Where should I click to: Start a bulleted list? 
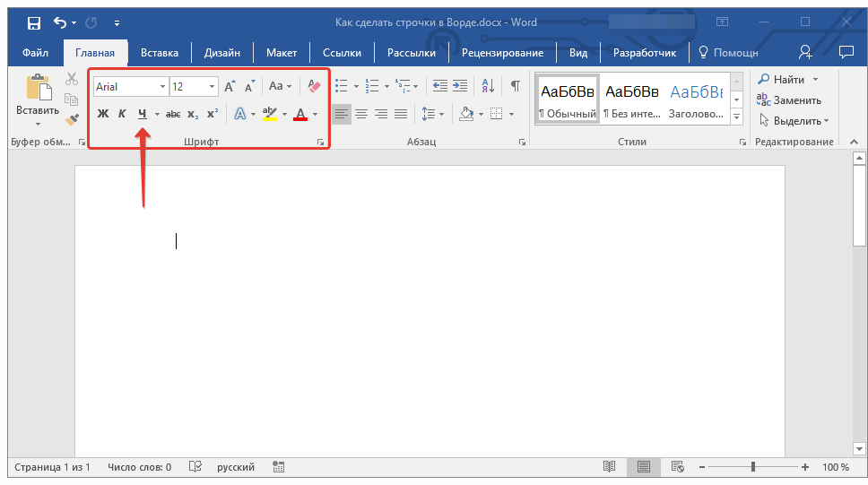(342, 86)
